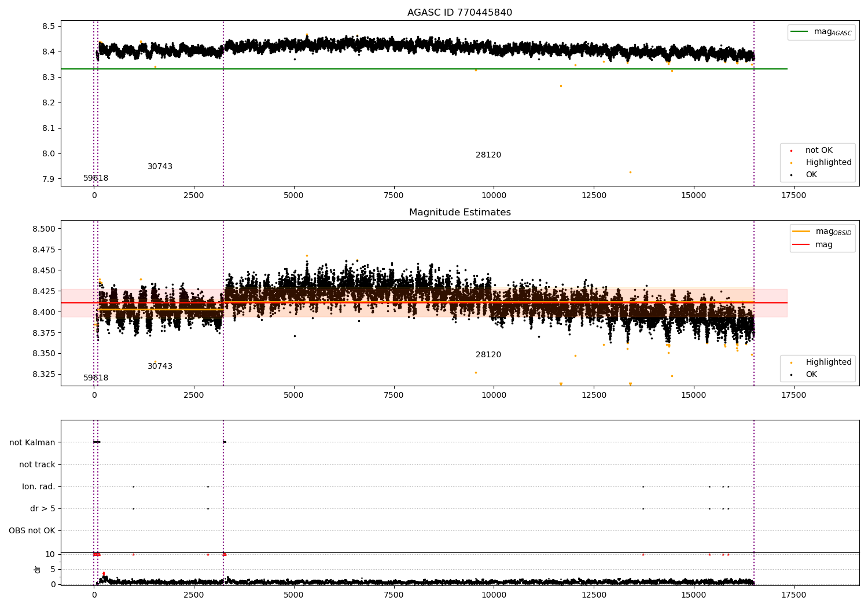The image size is (868, 608).
Task: Click the red mag line in the middle plot
Action: 424,303
